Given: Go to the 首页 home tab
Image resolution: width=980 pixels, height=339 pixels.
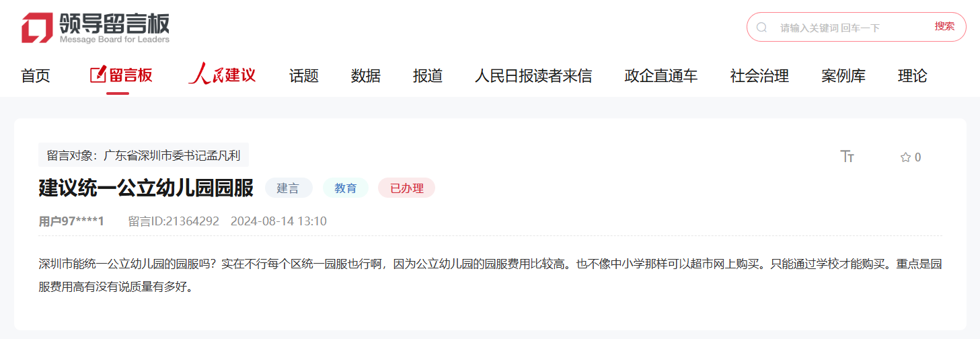Looking at the screenshot, I should [36, 76].
